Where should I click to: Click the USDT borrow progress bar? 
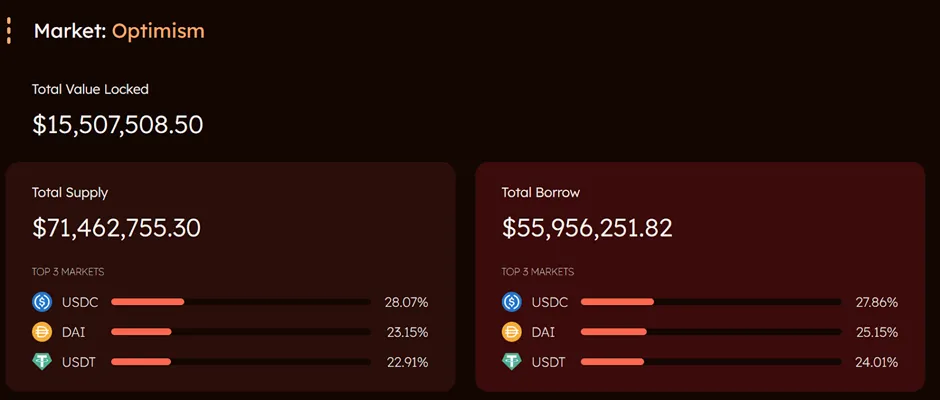711,362
